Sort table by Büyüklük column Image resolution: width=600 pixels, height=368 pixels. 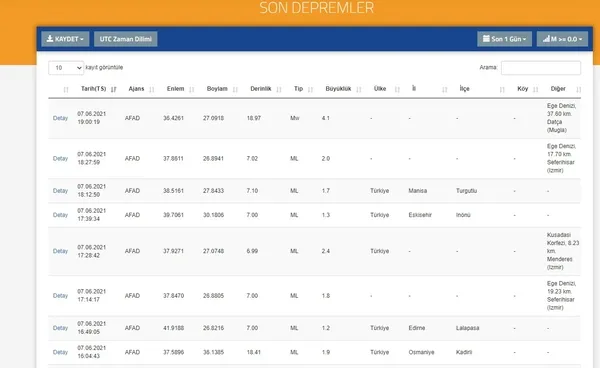click(x=338, y=89)
